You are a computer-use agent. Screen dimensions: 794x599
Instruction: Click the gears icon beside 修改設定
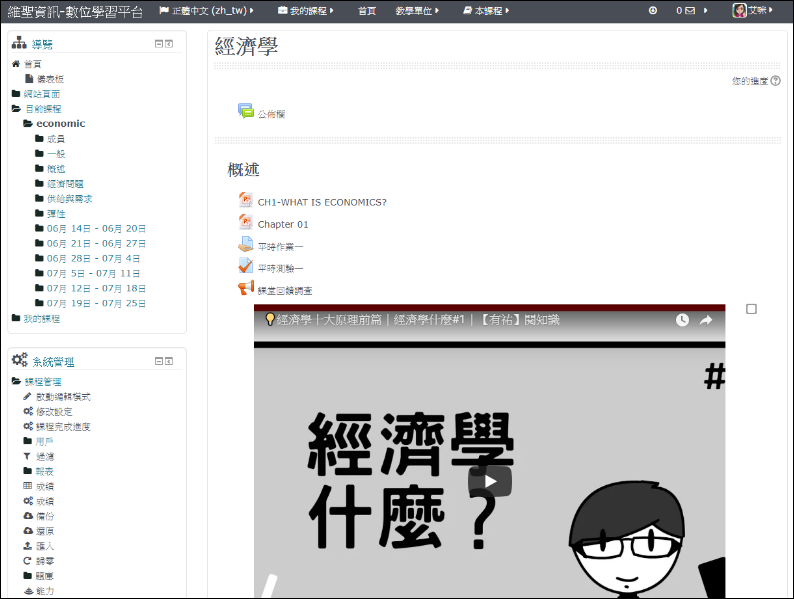[x=28, y=411]
